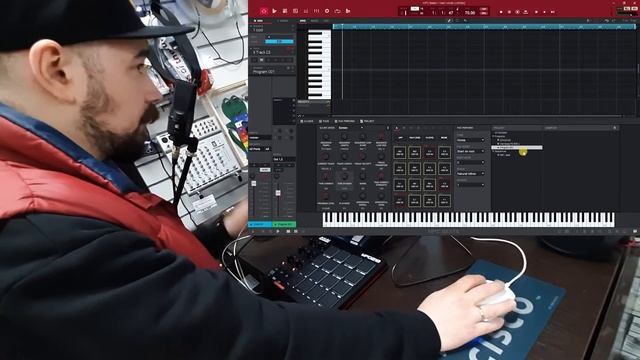Click the piano roll vertical keyboard
Screen dimensions: 640x360
coord(319,64)
